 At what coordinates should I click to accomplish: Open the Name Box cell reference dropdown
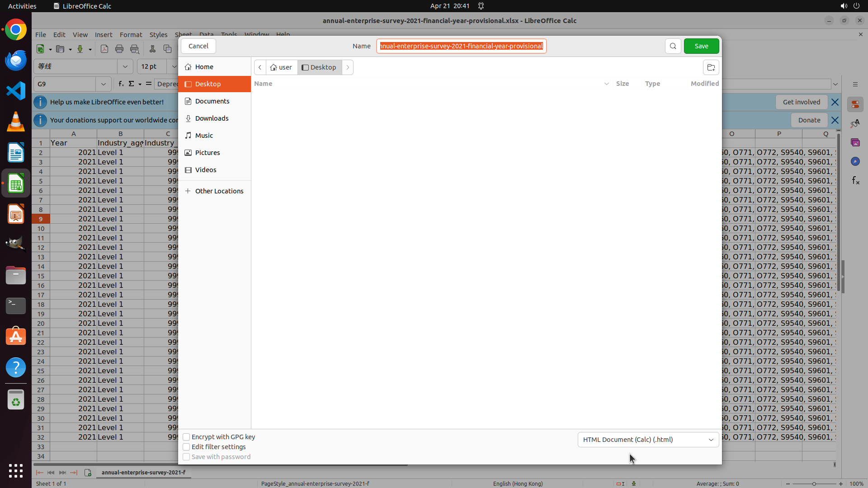click(104, 84)
